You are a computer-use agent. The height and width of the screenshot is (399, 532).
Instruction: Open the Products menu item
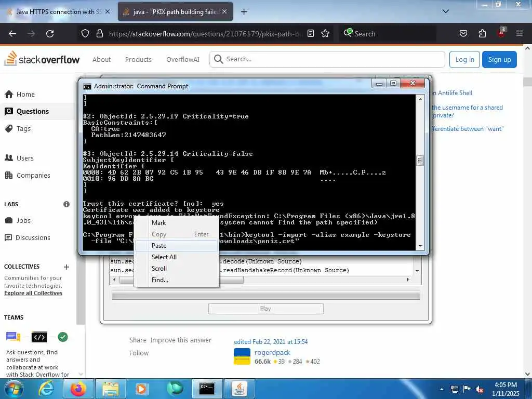(138, 59)
